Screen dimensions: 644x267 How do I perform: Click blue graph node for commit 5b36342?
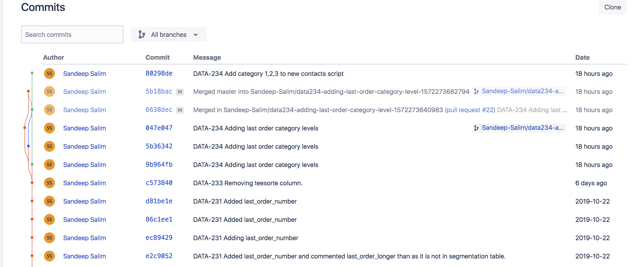click(x=28, y=146)
